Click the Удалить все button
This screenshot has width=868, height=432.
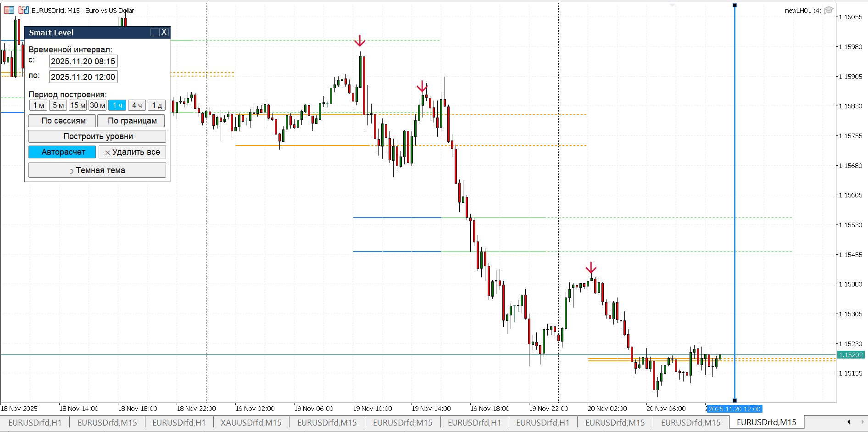tap(132, 152)
